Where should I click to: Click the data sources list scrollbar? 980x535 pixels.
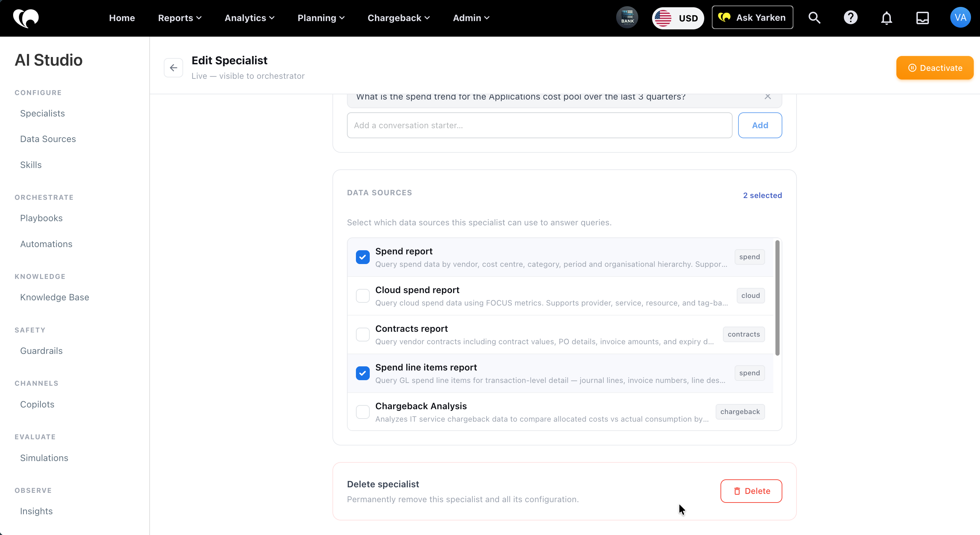[x=777, y=298]
